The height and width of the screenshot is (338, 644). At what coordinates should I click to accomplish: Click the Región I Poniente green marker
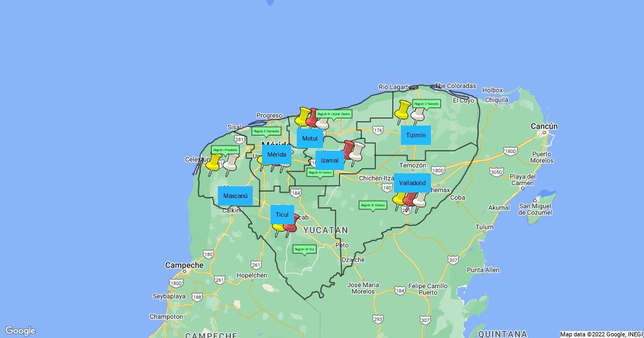(x=225, y=150)
